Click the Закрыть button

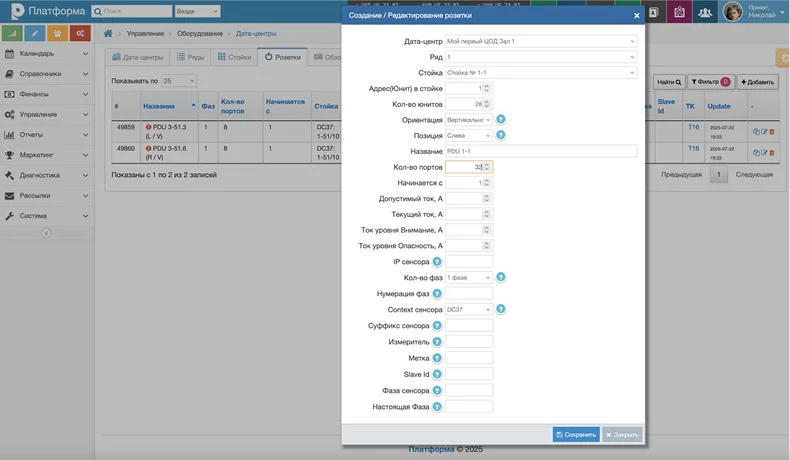(x=622, y=434)
